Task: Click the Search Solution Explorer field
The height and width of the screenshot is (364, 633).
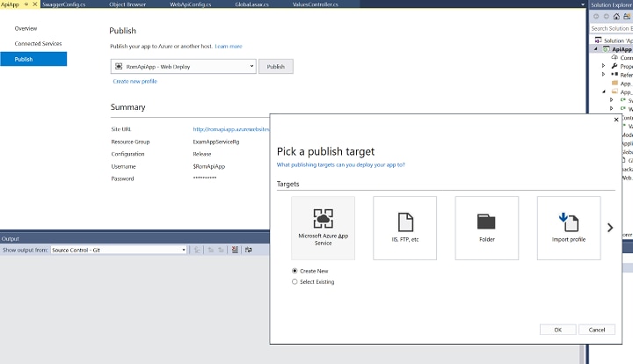Action: [x=611, y=28]
